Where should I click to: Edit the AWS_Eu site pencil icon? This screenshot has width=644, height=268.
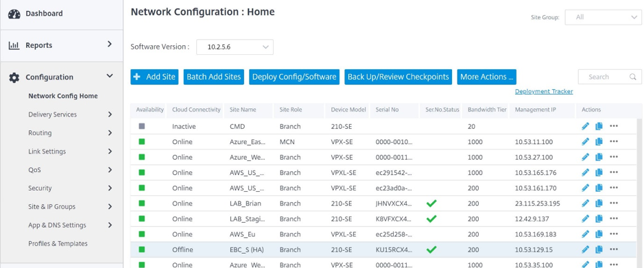585,234
